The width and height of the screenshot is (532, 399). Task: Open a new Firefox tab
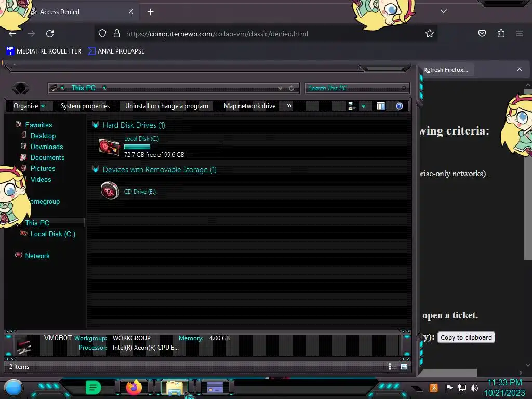150,12
